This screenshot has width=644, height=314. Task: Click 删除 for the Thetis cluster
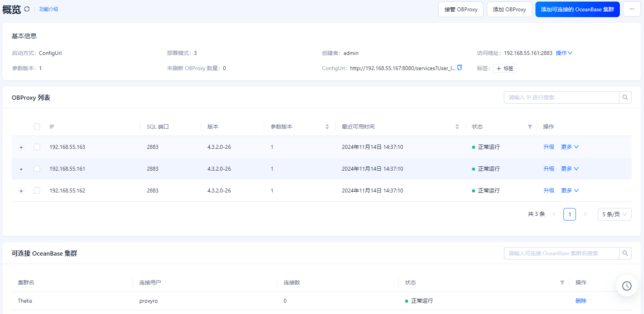click(581, 301)
